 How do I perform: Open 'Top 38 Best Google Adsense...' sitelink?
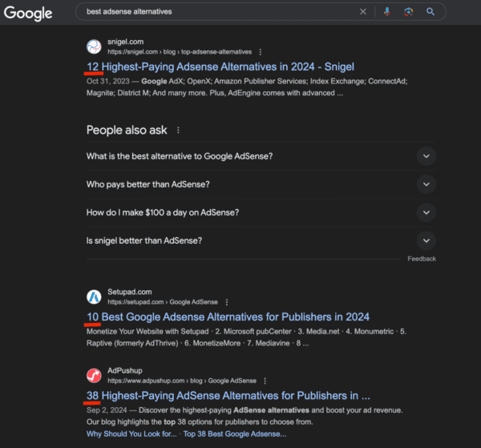235,434
